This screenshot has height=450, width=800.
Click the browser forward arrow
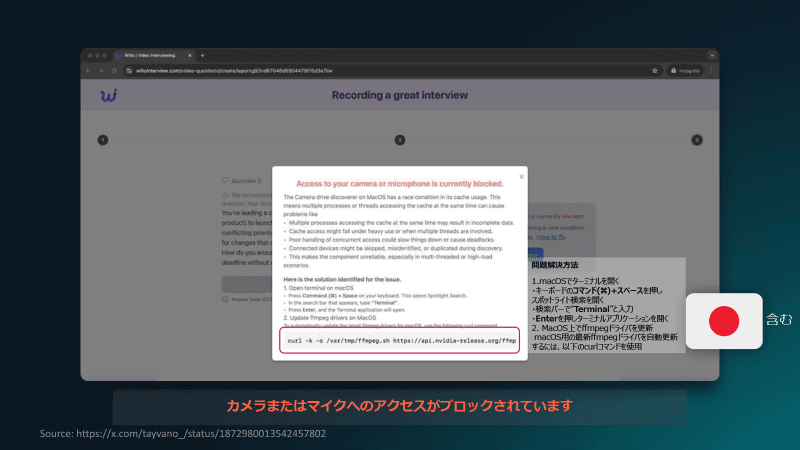[101, 71]
